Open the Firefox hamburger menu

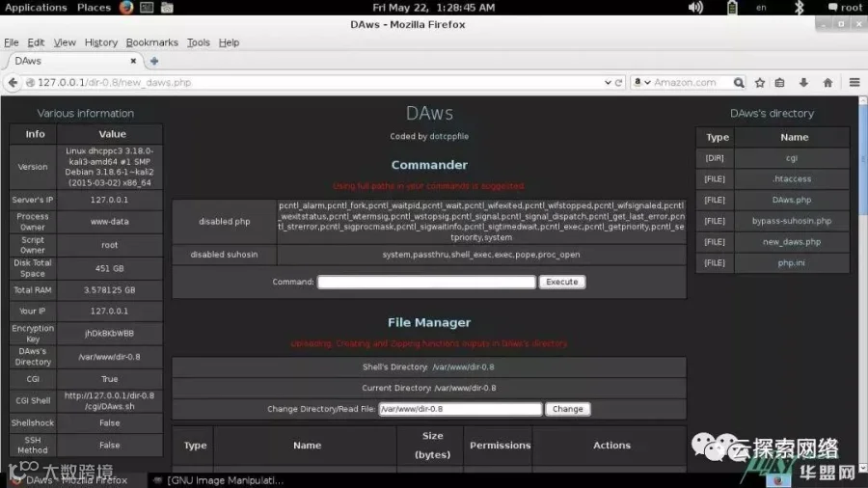coord(854,82)
